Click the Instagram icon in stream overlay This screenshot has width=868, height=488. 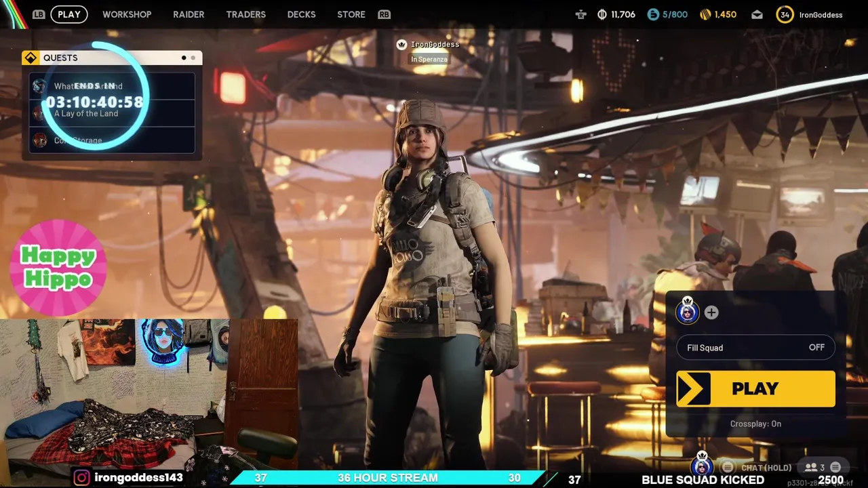(x=81, y=478)
